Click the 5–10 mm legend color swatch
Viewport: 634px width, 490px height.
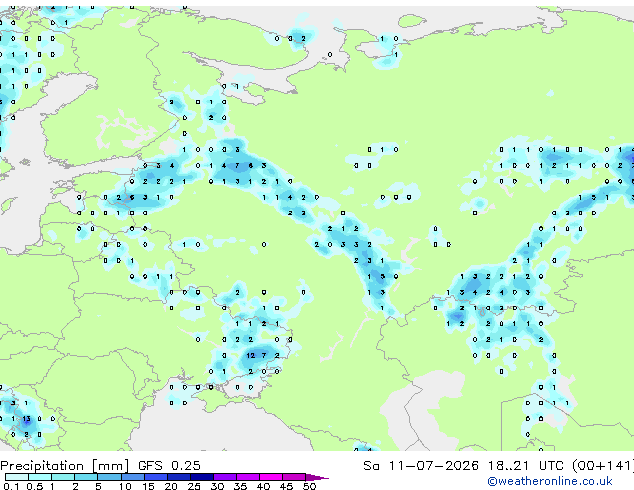click(x=109, y=477)
